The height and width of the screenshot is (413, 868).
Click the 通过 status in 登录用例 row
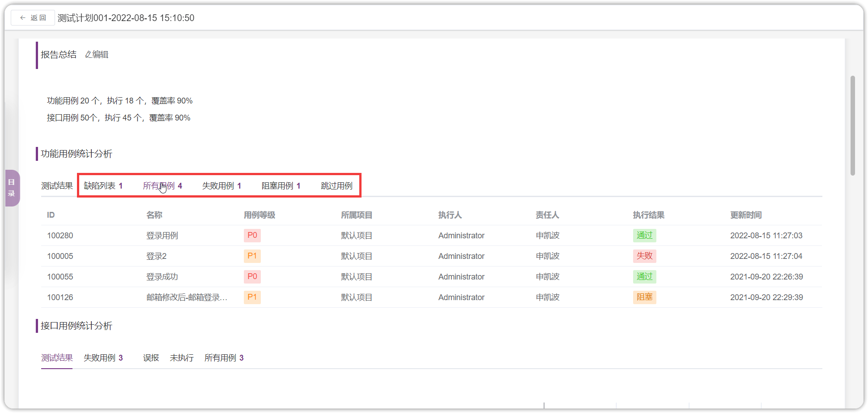645,236
